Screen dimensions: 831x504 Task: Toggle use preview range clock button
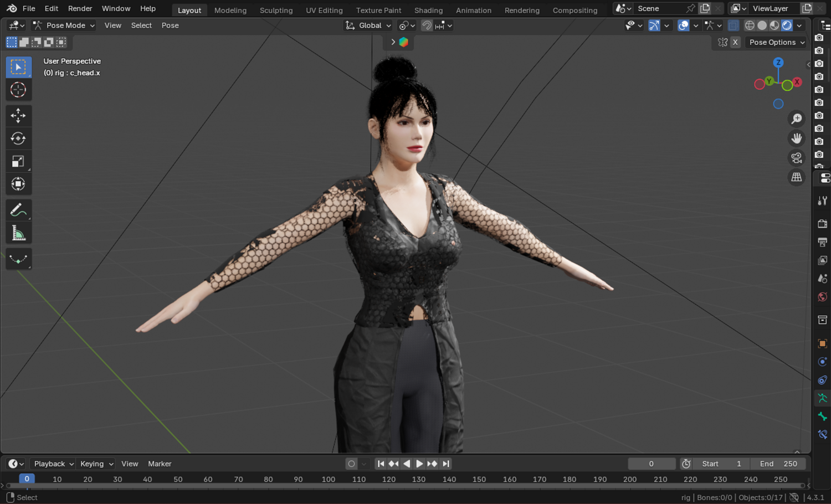pyautogui.click(x=686, y=464)
